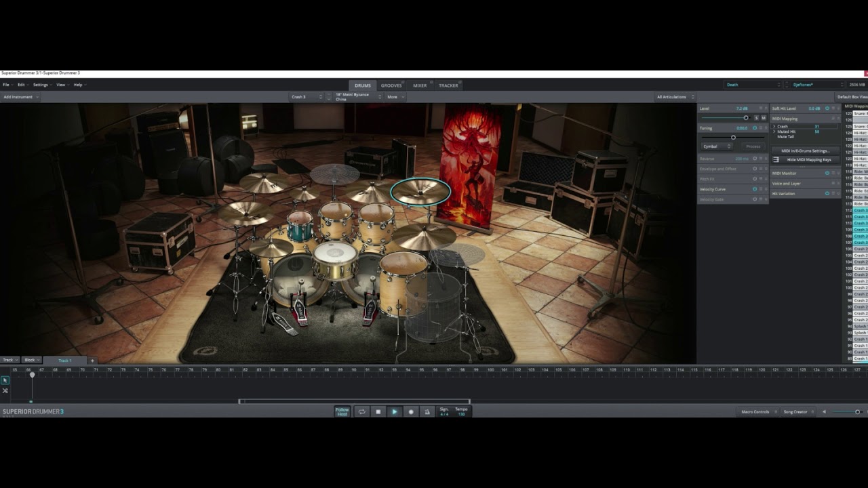Toggle the Hit Variation power button
Viewport: 868px width, 488px height.
coord(827,193)
